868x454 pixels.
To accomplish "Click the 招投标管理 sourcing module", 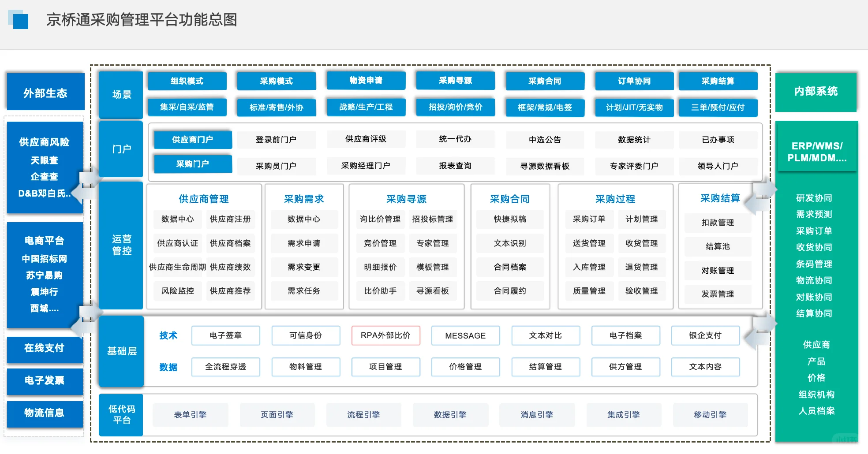I will tap(433, 219).
